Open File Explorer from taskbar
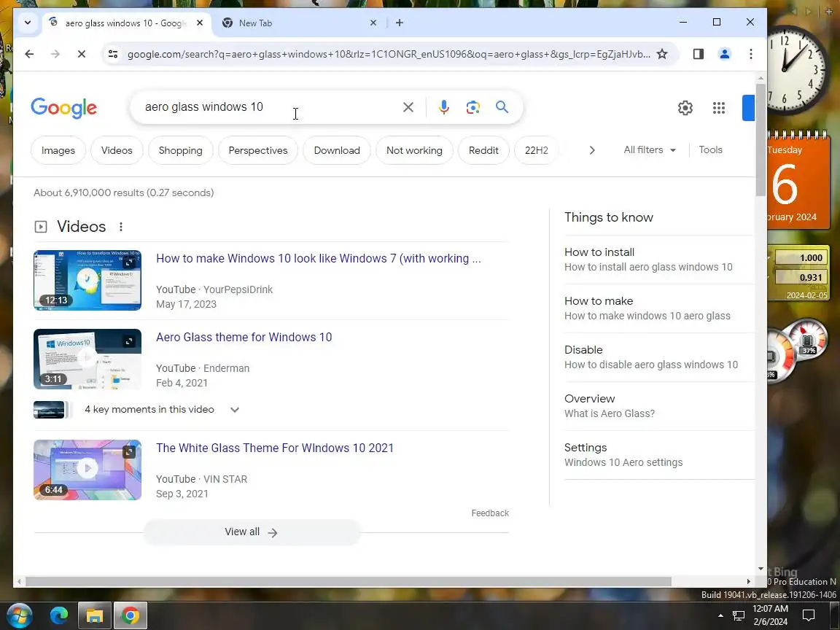This screenshot has width=840, height=630. [x=94, y=615]
